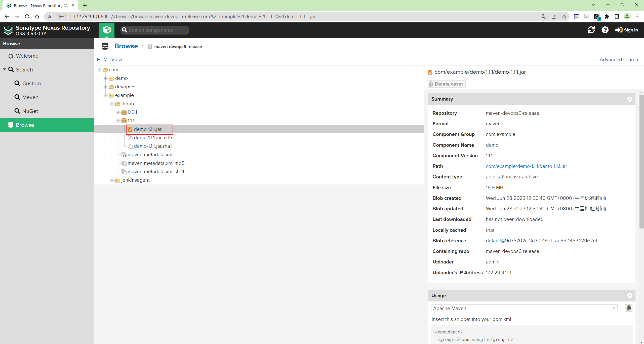Expand the 0.0.1 version node
The height and width of the screenshot is (344, 644).
point(118,112)
